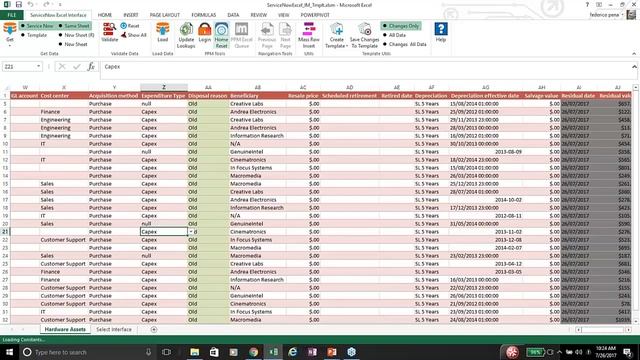Click the Load data icon
Image resolution: width=640 pixels, height=360 pixels.
pos(162,30)
